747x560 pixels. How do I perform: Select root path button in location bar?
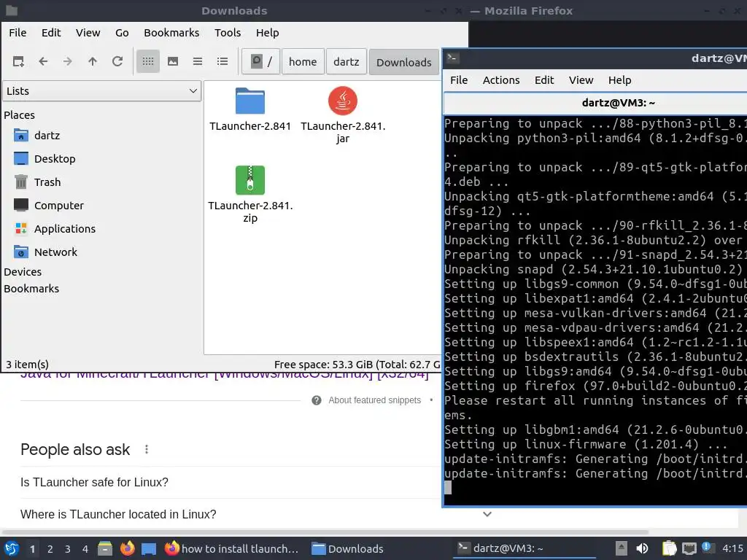(x=261, y=61)
